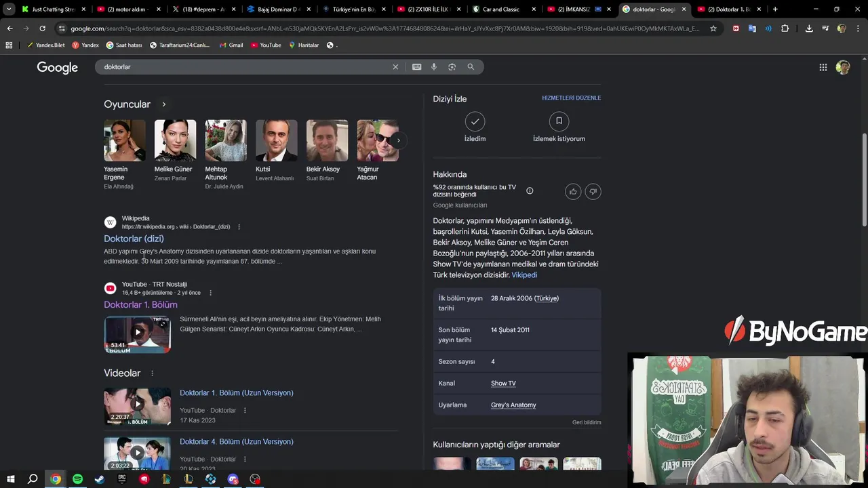Screen dimensions: 868x488
Task: Open the Show TV channel link
Action: tap(503, 384)
